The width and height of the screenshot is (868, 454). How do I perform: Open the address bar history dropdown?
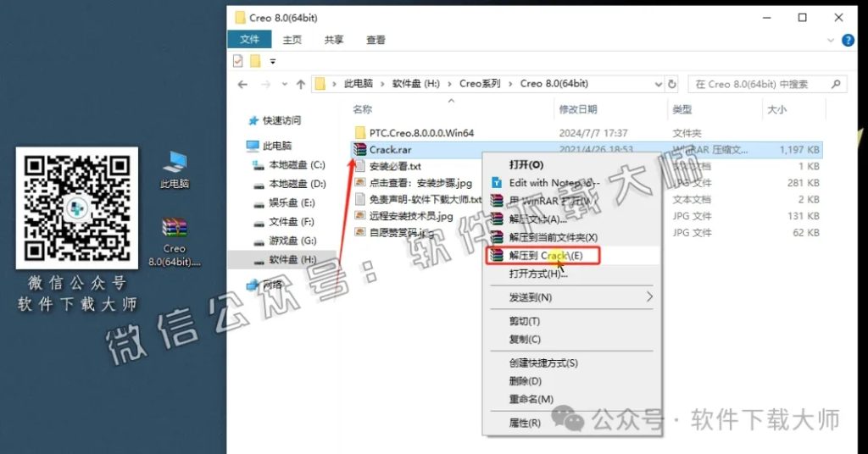point(658,85)
